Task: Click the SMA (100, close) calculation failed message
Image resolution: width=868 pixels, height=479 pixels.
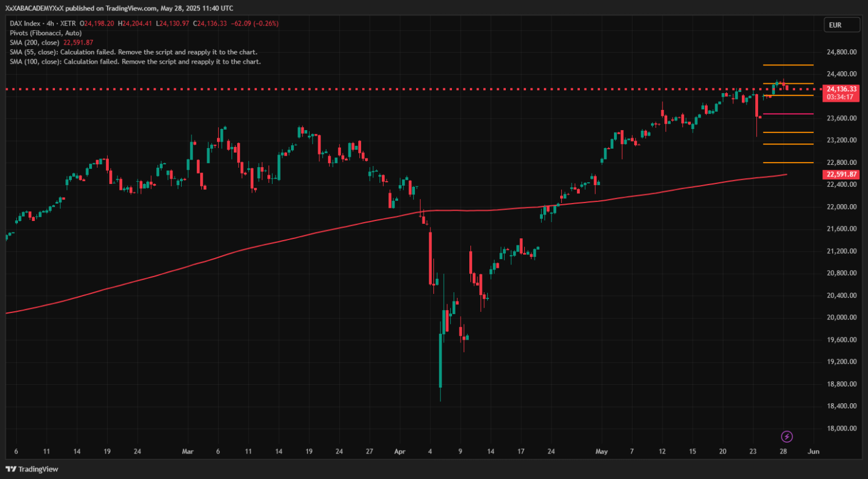Action: pos(135,62)
